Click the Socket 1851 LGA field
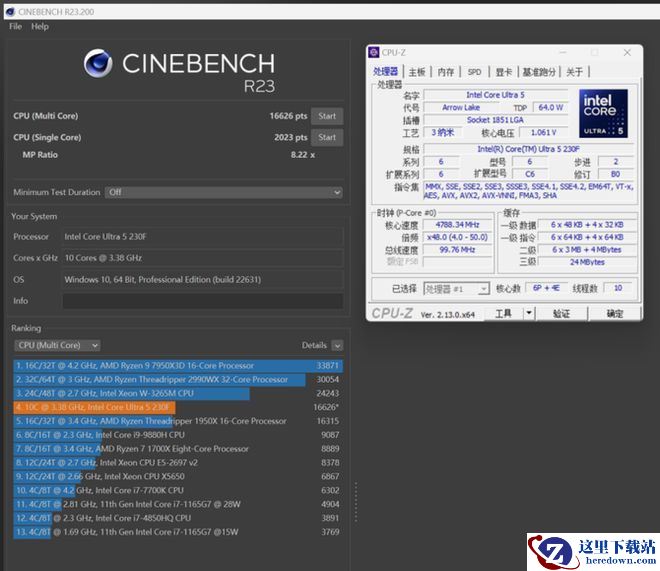The width and height of the screenshot is (660, 571). pyautogui.click(x=495, y=120)
